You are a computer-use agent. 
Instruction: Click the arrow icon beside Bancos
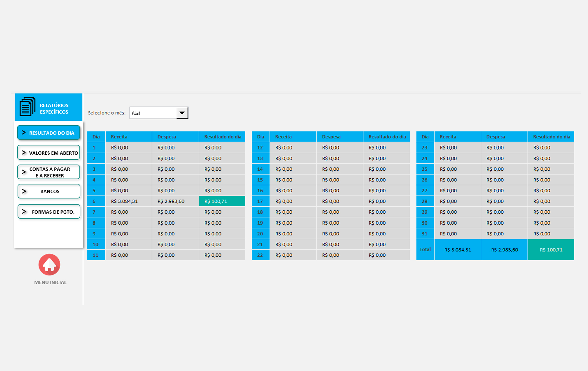[24, 191]
